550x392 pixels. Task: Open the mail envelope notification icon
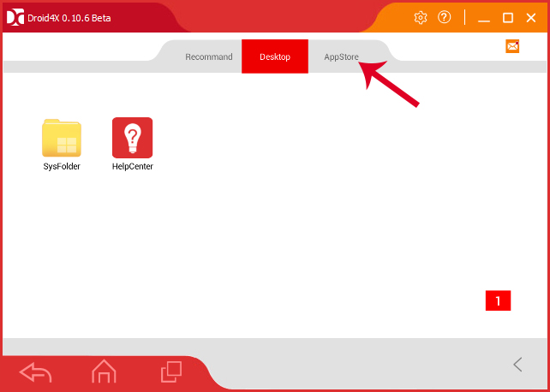(512, 46)
